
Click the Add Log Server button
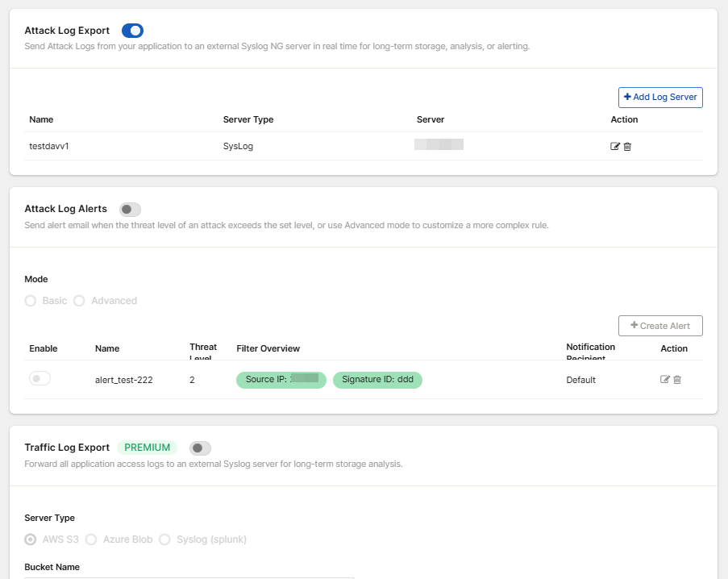tap(660, 98)
